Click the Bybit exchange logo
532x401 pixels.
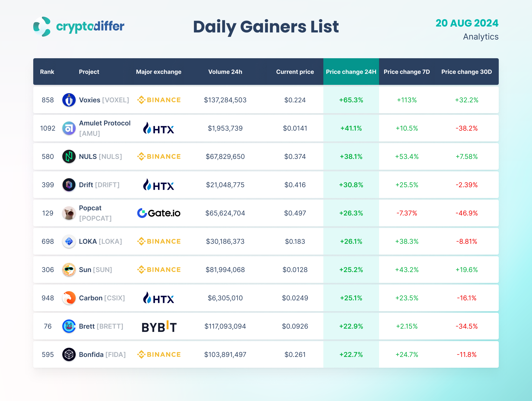pyautogui.click(x=159, y=327)
